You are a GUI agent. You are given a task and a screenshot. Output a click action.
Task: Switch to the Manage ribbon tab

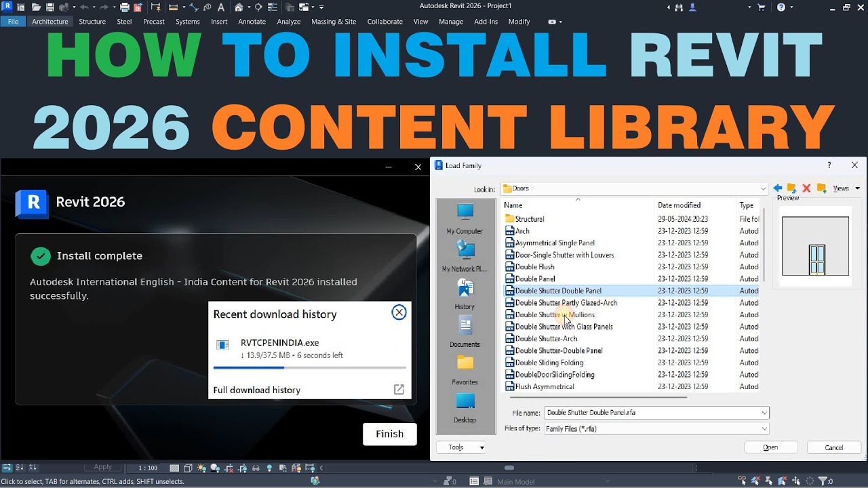coord(451,22)
